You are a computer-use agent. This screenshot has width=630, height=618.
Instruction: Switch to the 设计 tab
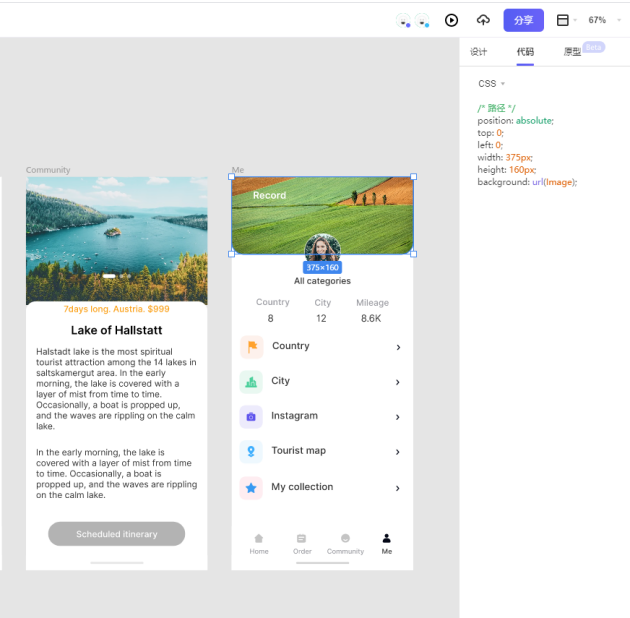pos(479,52)
